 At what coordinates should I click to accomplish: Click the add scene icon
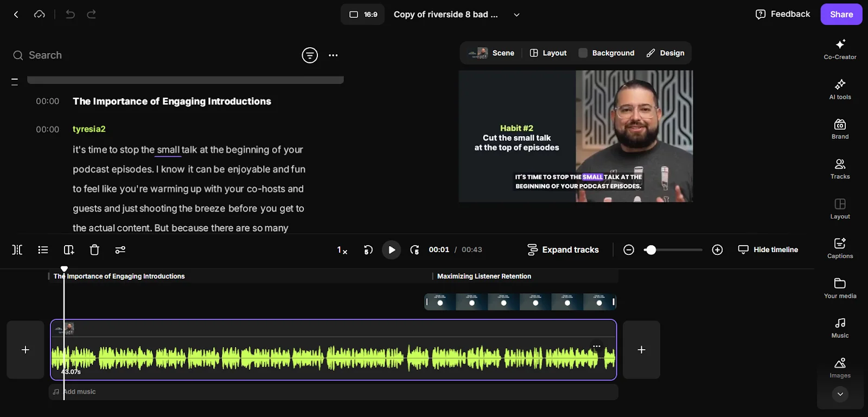point(69,250)
